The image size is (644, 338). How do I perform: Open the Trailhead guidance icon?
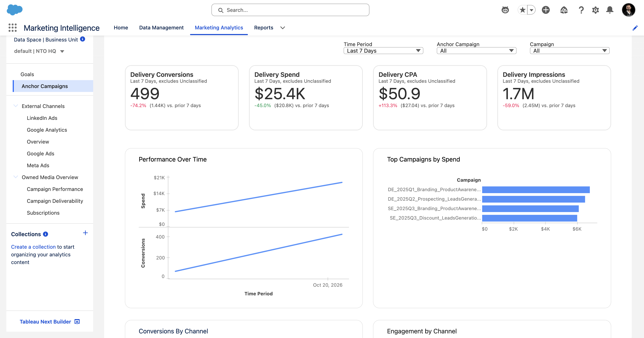[x=564, y=10]
